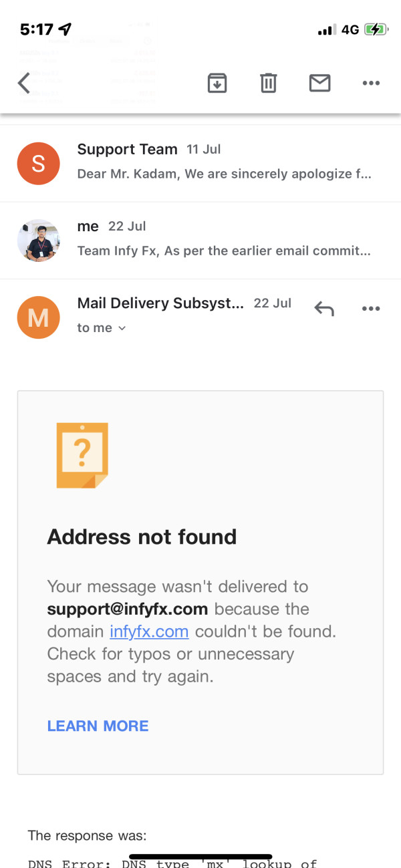Tap the 'Address not found' heading
This screenshot has width=401, height=868.
(x=142, y=537)
